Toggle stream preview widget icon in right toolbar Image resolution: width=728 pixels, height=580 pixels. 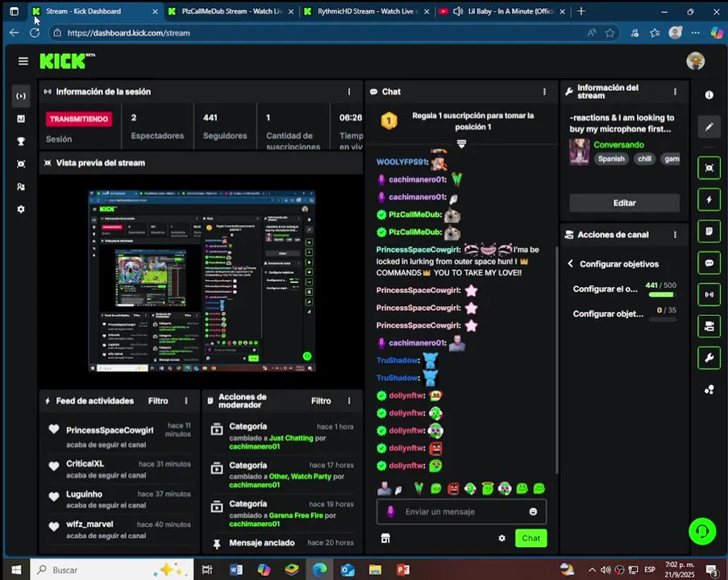coord(709,168)
